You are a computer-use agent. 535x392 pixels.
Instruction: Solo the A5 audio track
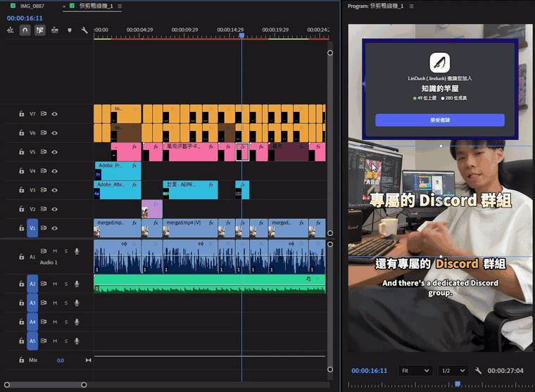66,341
